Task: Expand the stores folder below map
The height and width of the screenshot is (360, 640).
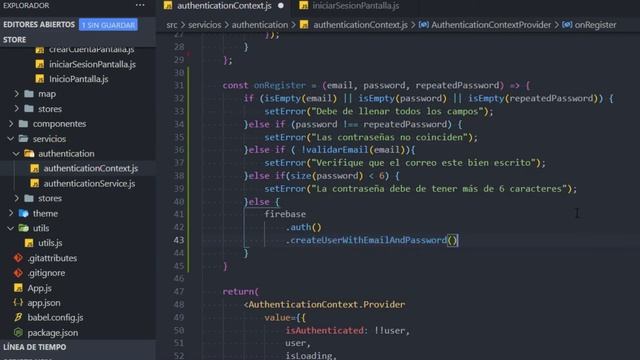Action: [16, 109]
